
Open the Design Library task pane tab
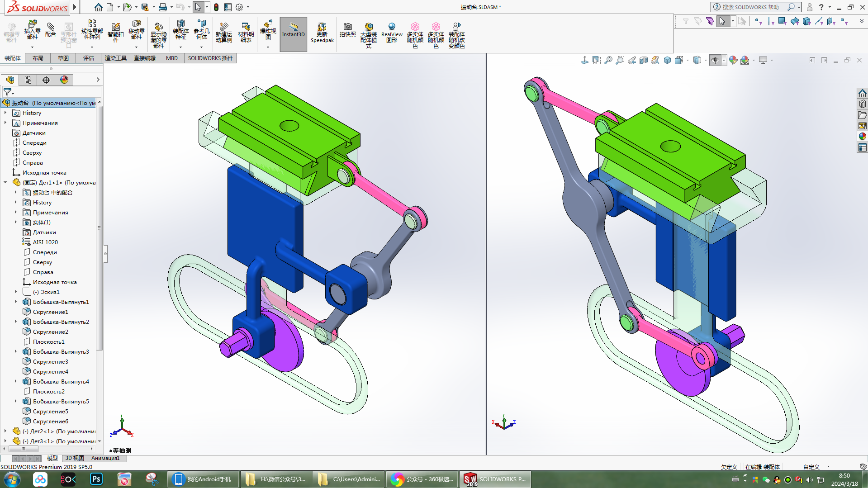pyautogui.click(x=863, y=104)
